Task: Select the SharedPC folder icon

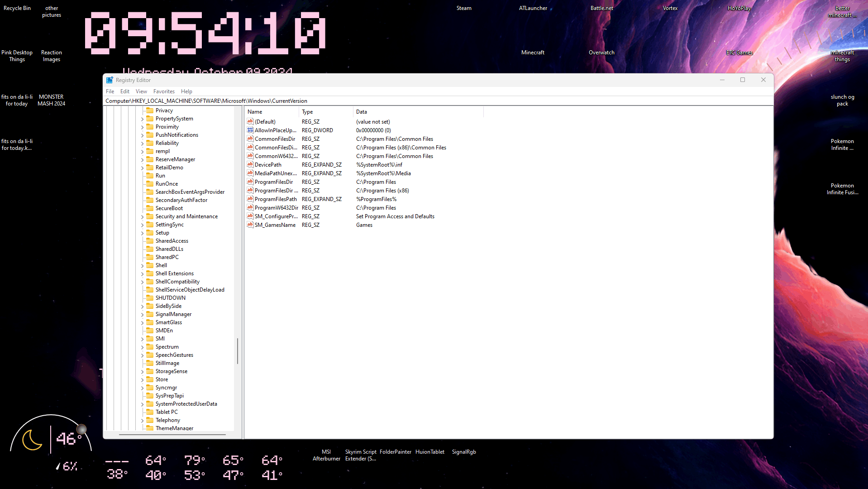Action: click(x=150, y=257)
